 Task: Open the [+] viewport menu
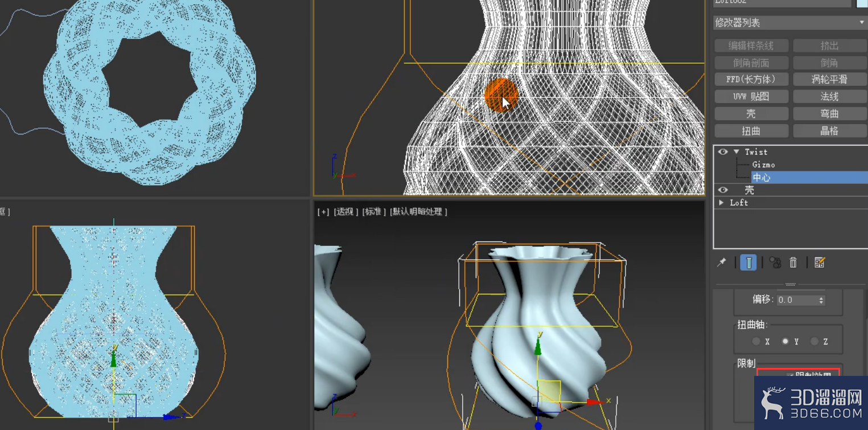coord(323,211)
